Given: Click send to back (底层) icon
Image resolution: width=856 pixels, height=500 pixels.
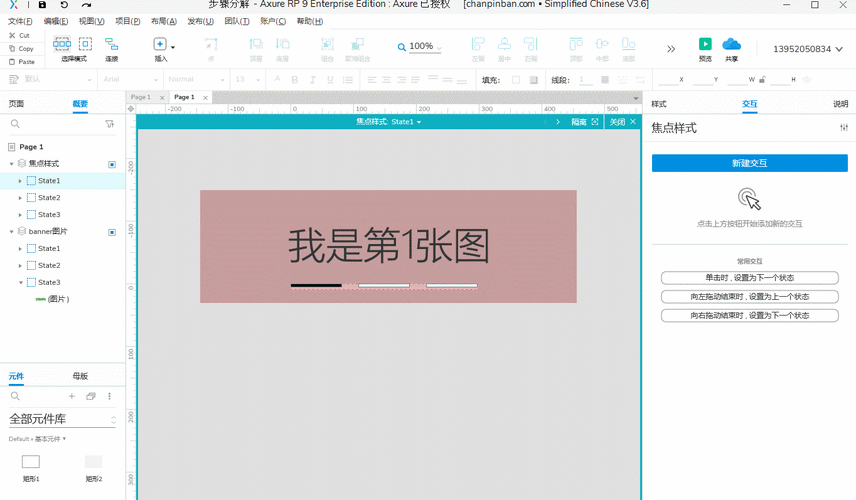Looking at the screenshot, I should pos(282,44).
